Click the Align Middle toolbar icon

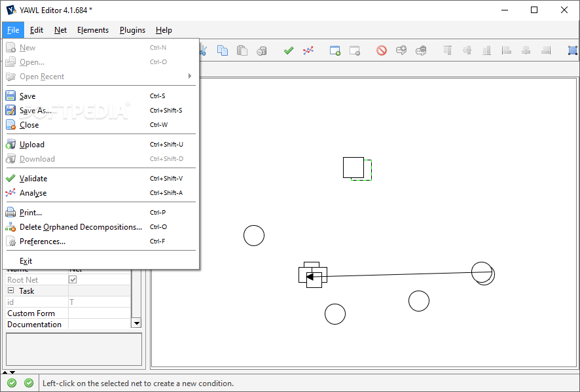[x=467, y=50]
